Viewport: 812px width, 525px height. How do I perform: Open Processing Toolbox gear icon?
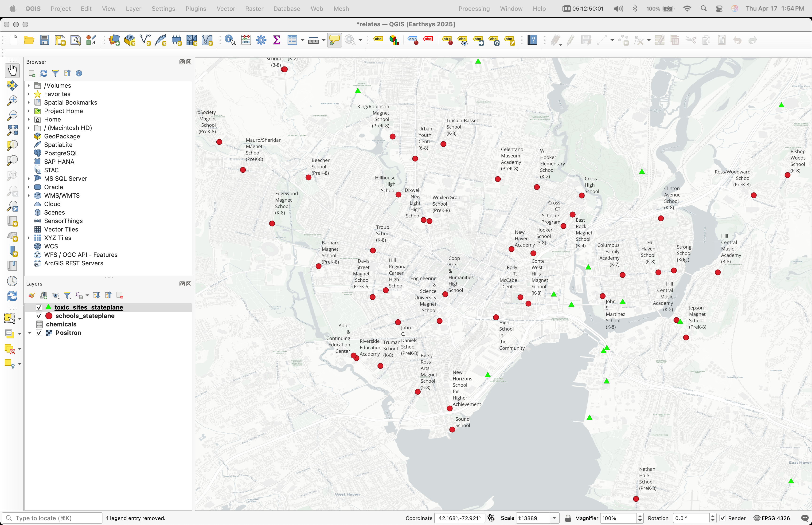point(261,40)
